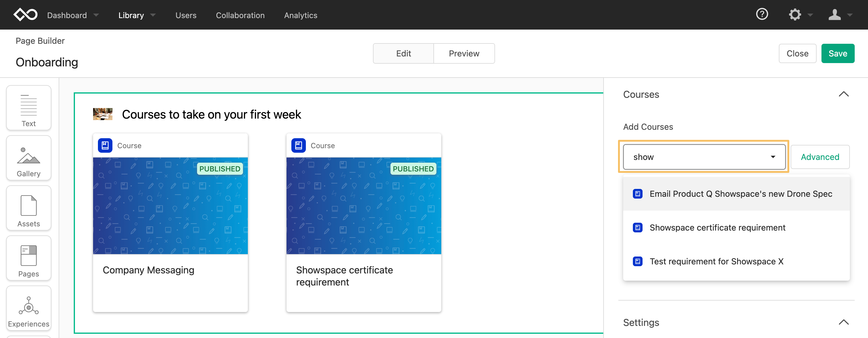
Task: Collapse the Courses panel section
Action: 844,94
